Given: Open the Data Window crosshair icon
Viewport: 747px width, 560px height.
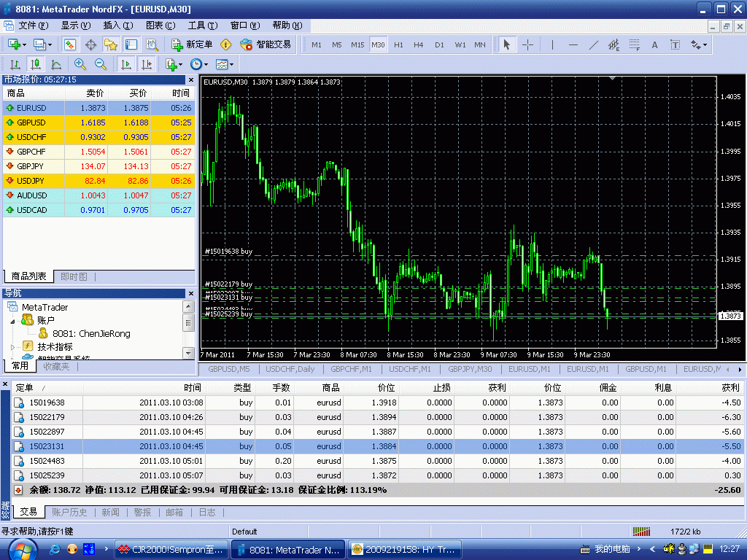Looking at the screenshot, I should [91, 44].
